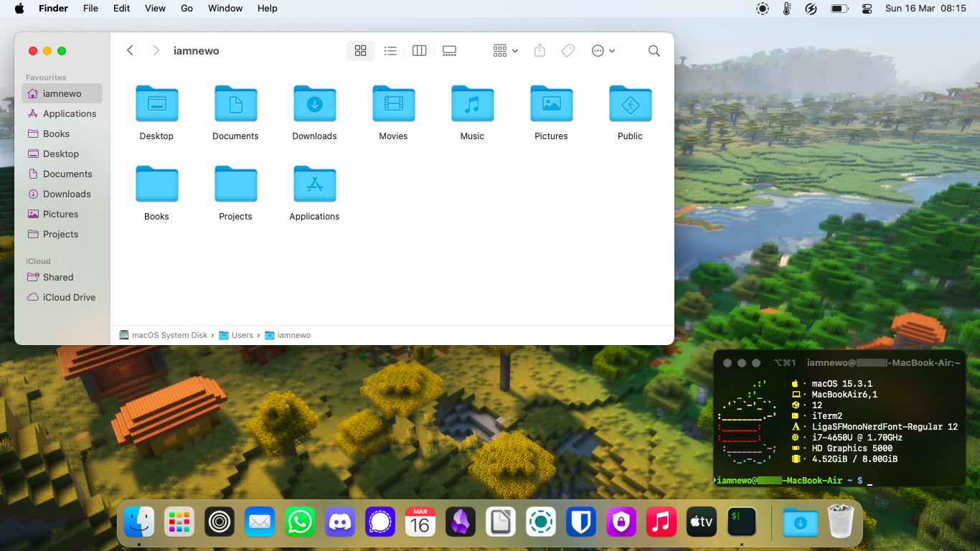Click Users in the path bar
The width and height of the screenshot is (980, 551).
(236, 335)
